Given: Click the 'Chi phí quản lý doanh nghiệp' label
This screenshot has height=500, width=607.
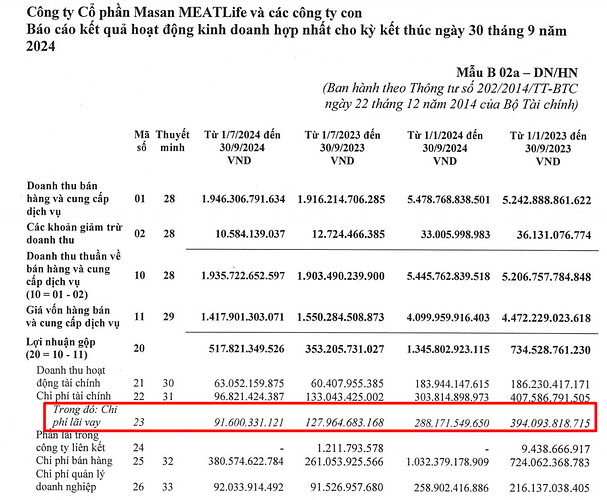Looking at the screenshot, I should (x=70, y=480).
